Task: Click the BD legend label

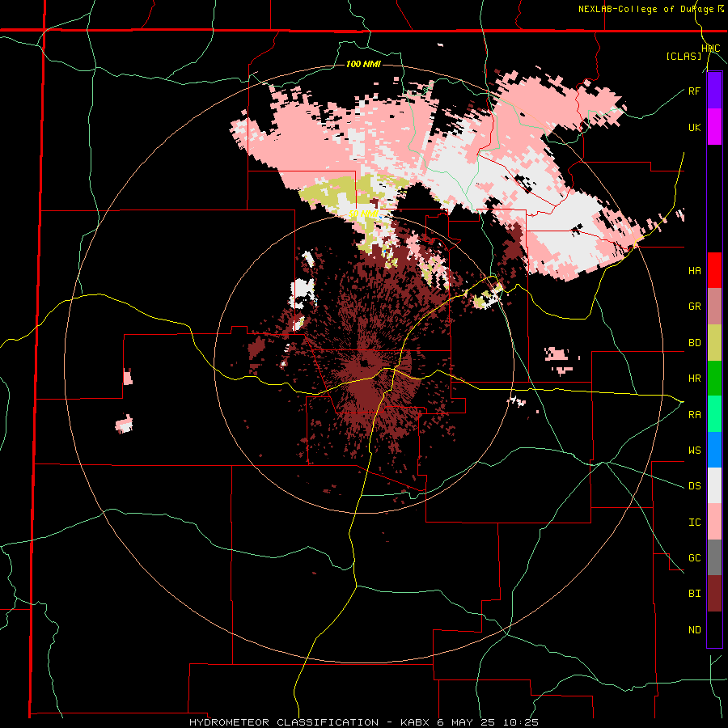Action: (x=694, y=343)
